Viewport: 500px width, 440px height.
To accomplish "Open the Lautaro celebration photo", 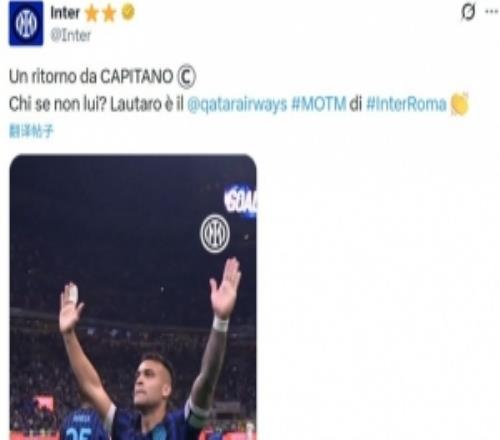I will point(133,297).
